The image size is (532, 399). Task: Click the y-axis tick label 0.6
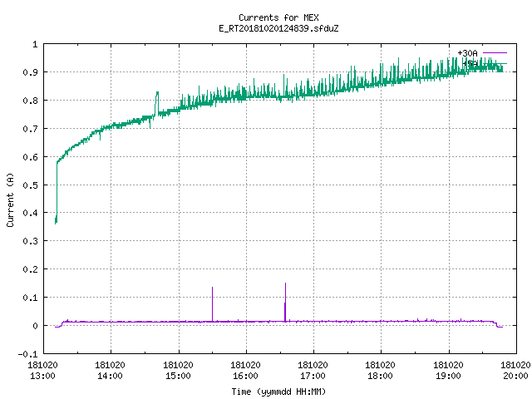30,157
